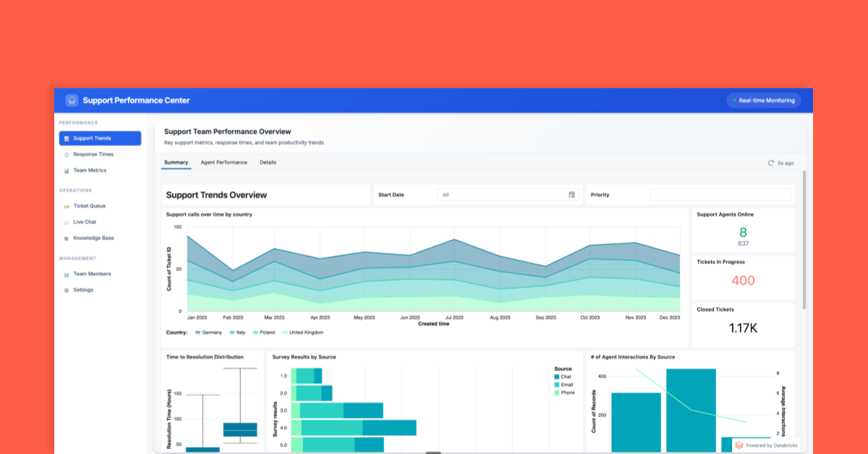The height and width of the screenshot is (454, 868).
Task: Open the Start Date calendar picker
Action: (572, 194)
